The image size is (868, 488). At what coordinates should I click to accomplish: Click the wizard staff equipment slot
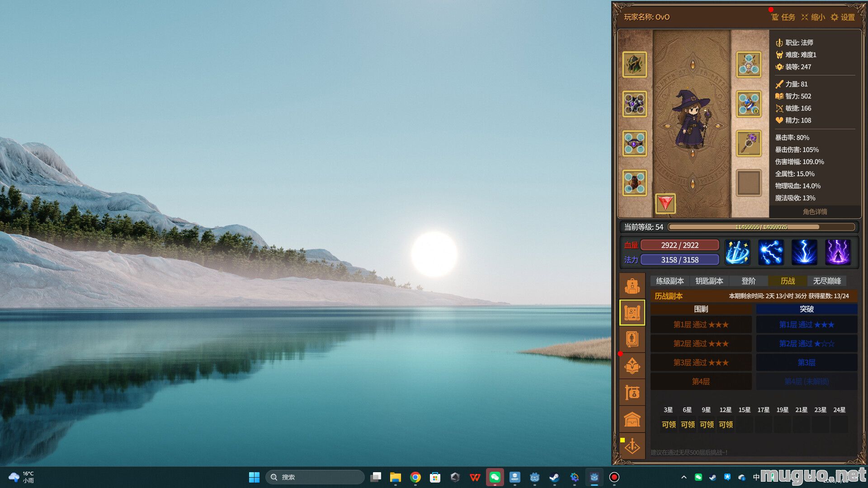click(749, 143)
